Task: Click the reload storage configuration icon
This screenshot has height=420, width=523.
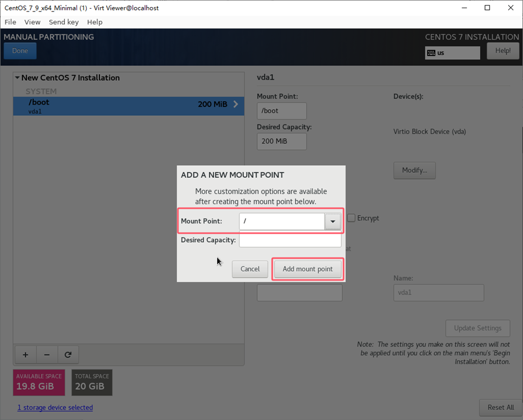Action: [x=68, y=355]
